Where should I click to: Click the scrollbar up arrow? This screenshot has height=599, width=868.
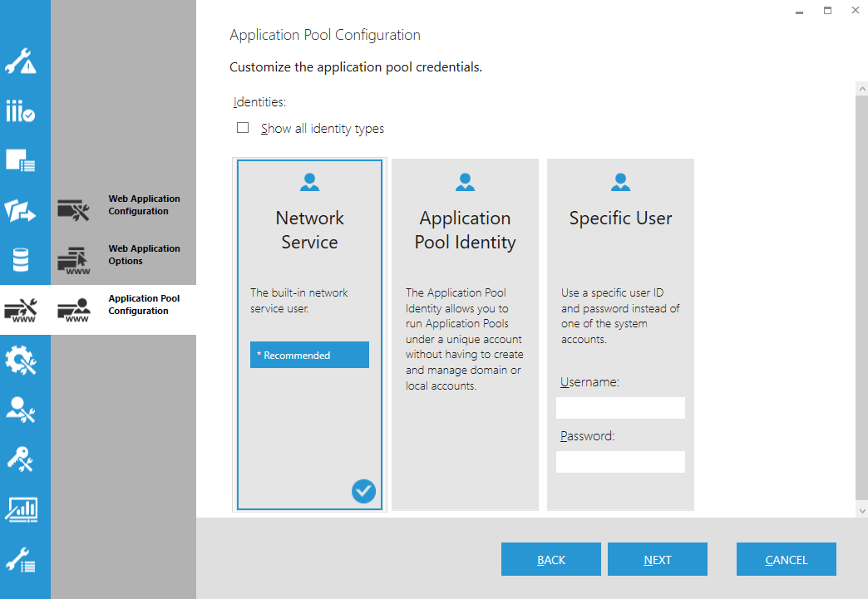(861, 89)
